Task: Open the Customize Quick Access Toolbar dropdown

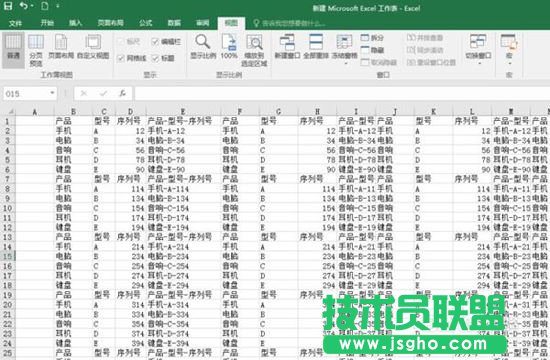Action: [x=58, y=6]
